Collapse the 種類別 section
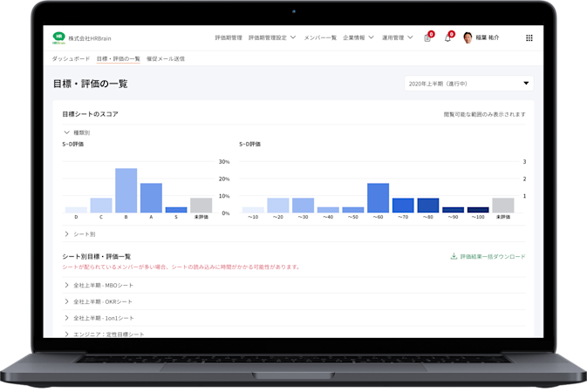587x392 pixels. pyautogui.click(x=77, y=132)
